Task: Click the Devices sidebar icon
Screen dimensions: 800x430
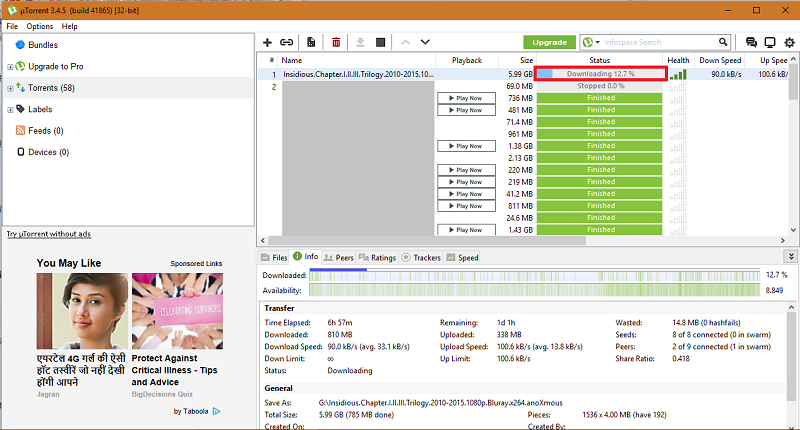Action: coord(20,152)
